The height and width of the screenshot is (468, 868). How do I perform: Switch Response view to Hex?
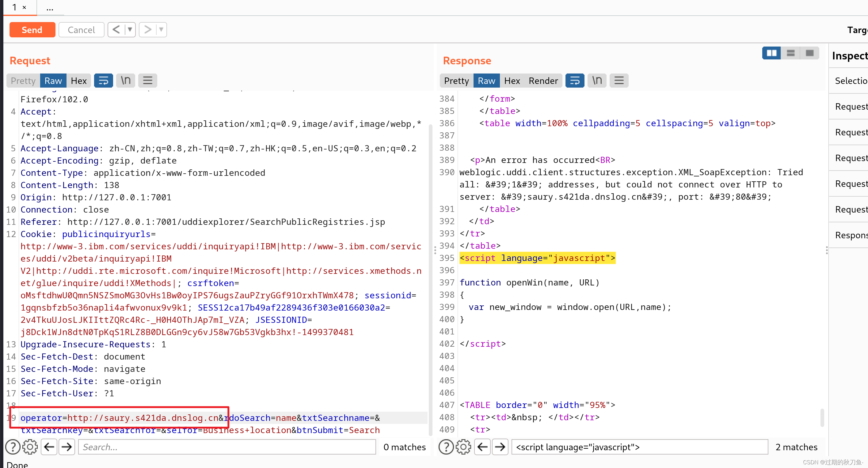coord(512,81)
